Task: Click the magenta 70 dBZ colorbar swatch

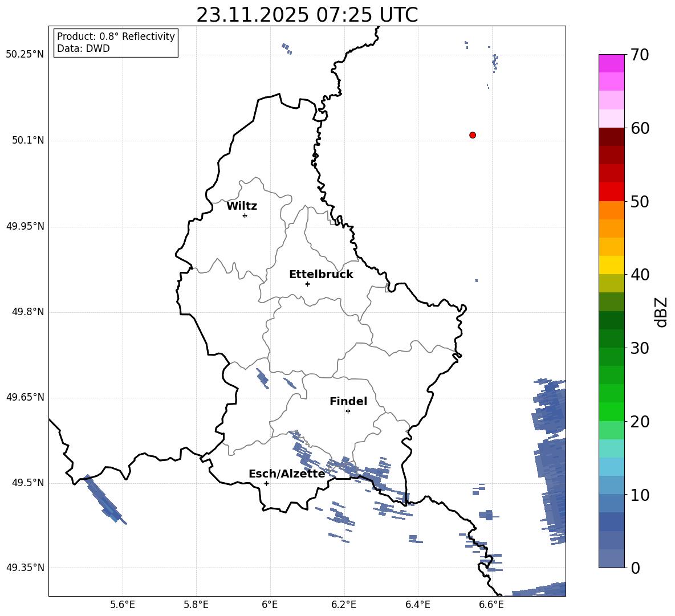Action: pyautogui.click(x=611, y=63)
